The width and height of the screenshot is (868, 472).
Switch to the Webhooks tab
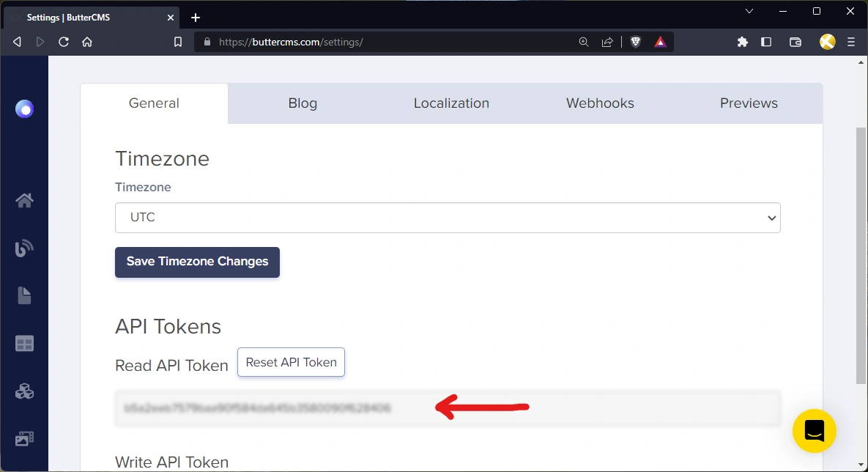point(600,103)
